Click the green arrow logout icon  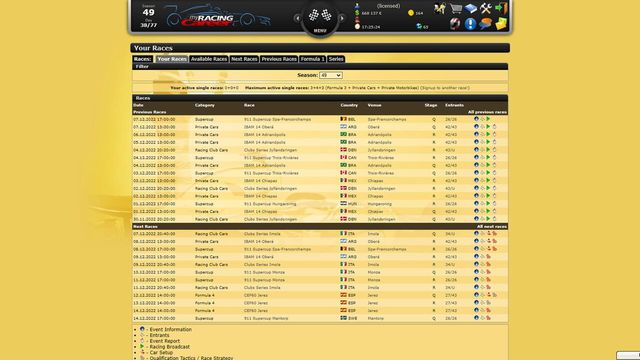501,8
